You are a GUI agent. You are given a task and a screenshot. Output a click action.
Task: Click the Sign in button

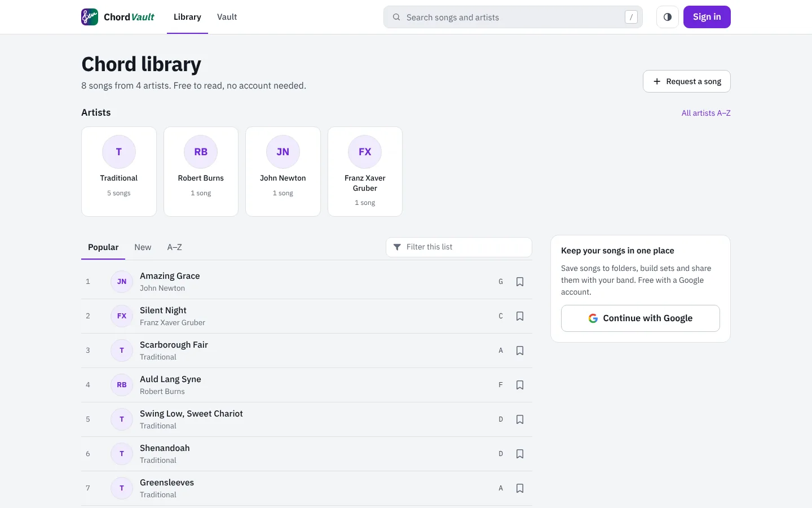[707, 17]
